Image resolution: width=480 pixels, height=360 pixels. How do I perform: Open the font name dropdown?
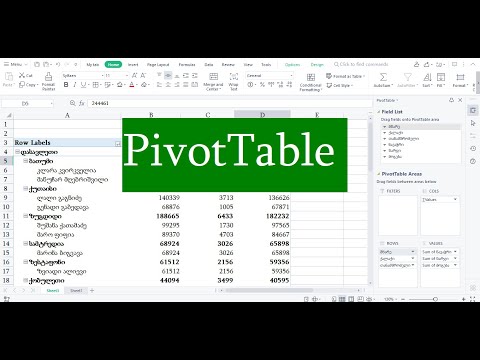click(x=102, y=76)
